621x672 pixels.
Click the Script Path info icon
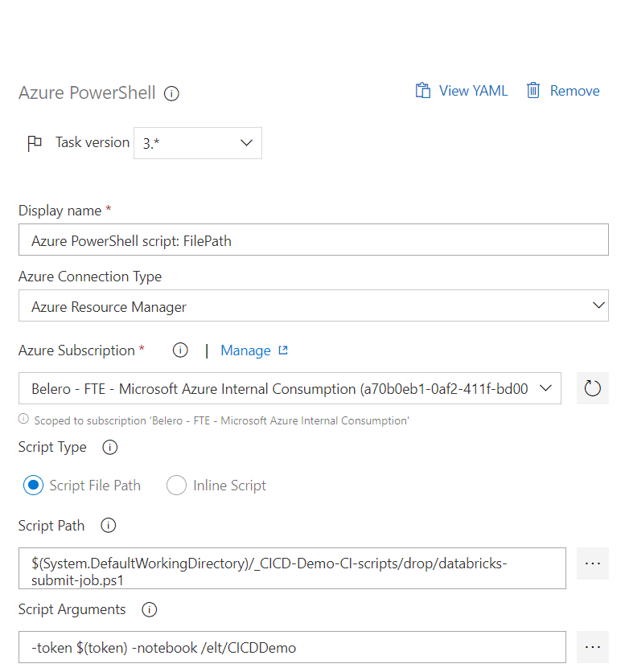(108, 525)
